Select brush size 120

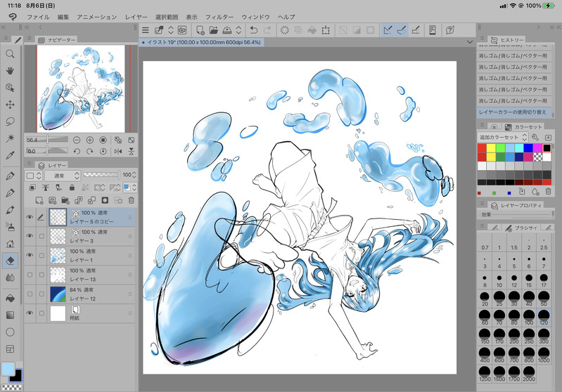[x=544, y=318]
